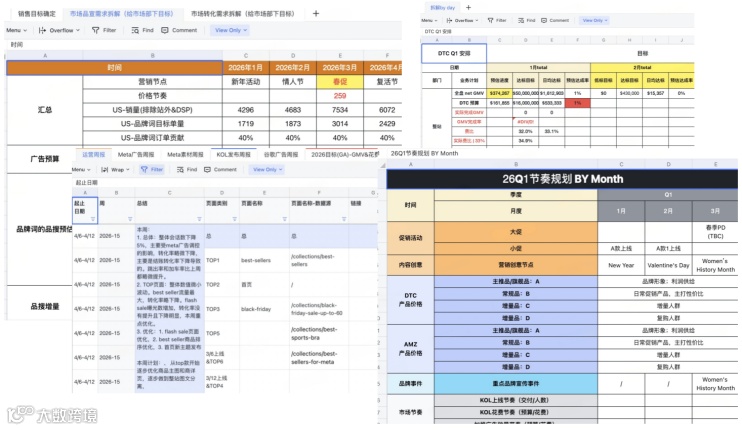
Task: Select 市场品宣需求拆解 sheet tab
Action: tap(122, 14)
